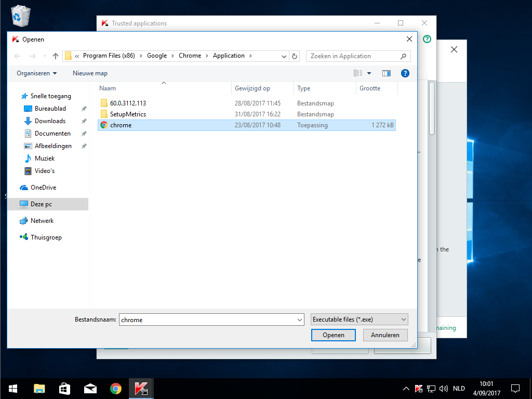This screenshot has width=532, height=399.
Task: Open Windows Start menu
Action: (x=13, y=389)
